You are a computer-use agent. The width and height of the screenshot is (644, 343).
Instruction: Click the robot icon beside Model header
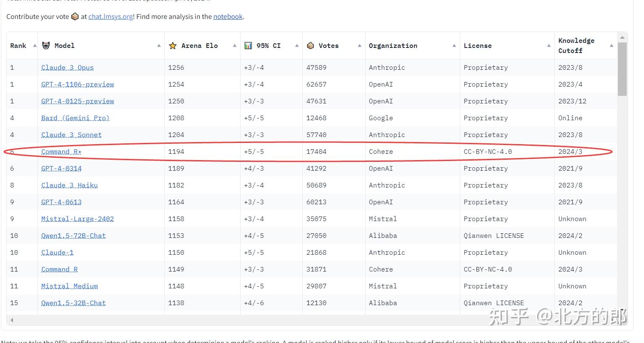coord(46,45)
